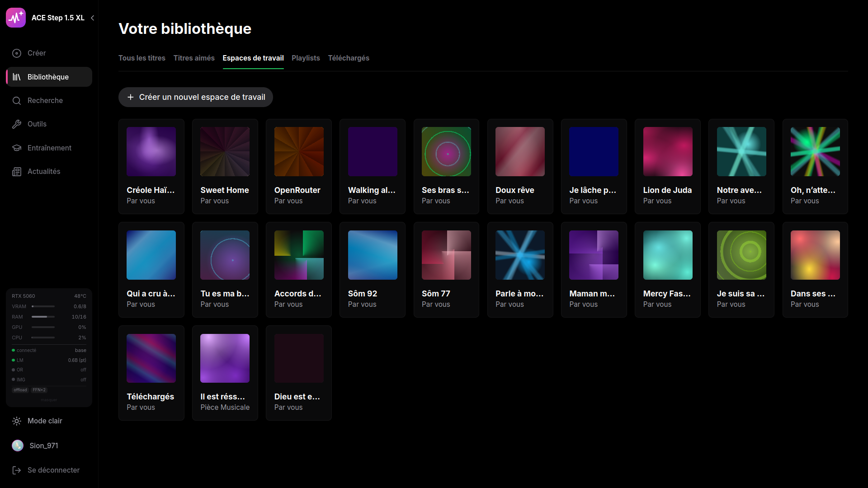Open the Téléchargés workspace cover
Screen dimensions: 868x488
[x=151, y=358]
